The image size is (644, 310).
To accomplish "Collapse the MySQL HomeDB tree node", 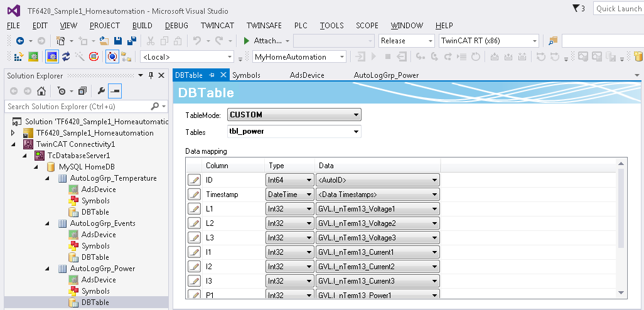I will pyautogui.click(x=36, y=167).
